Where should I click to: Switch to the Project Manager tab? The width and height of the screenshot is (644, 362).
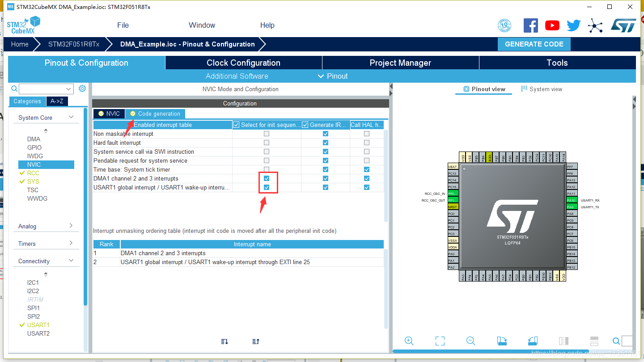401,63
